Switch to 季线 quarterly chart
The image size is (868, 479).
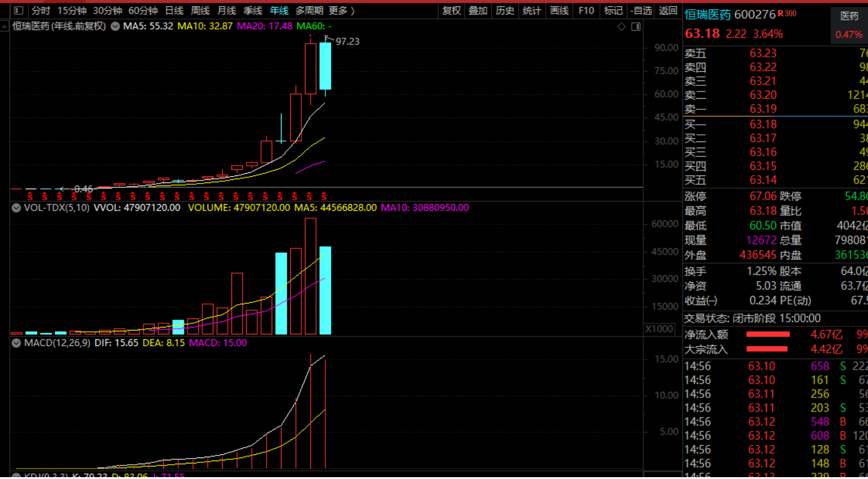click(x=253, y=11)
